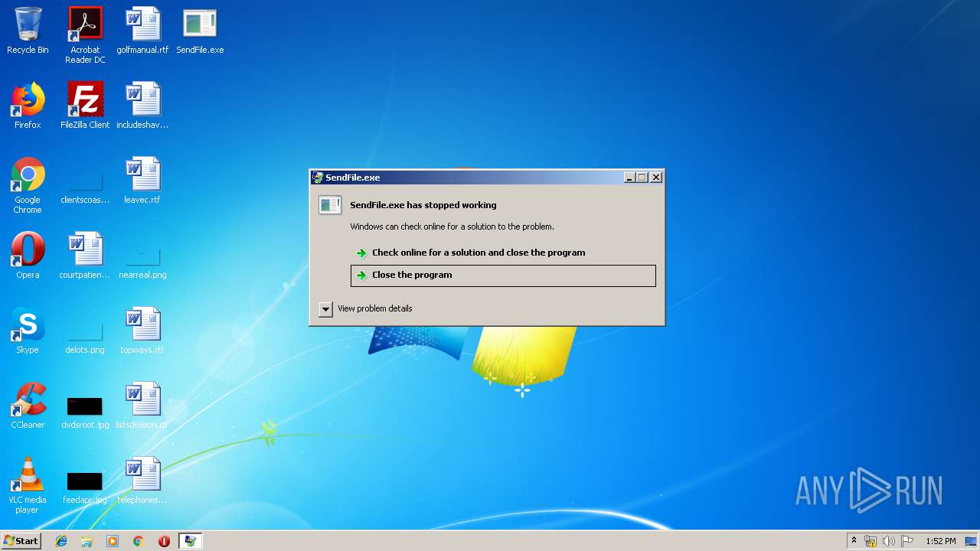This screenshot has width=980, height=551.
Task: Open the Recycle Bin desktop icon
Action: [28, 31]
